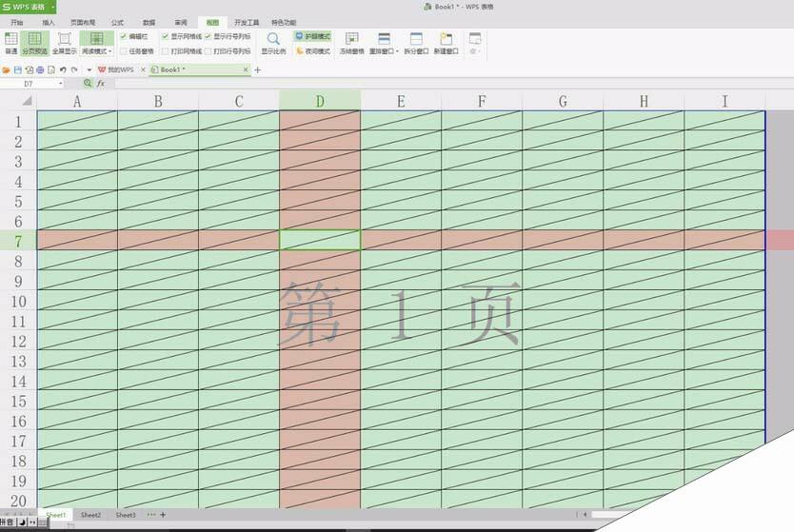Enable Full Screen (全屏显示) view
Image resolution: width=794 pixels, height=532 pixels.
pos(65,43)
